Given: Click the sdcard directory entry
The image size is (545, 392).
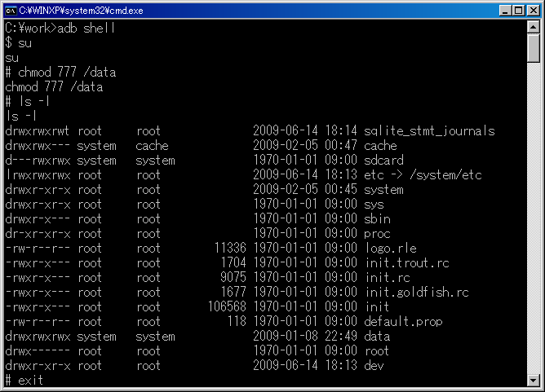Looking at the screenshot, I should click(x=383, y=160).
